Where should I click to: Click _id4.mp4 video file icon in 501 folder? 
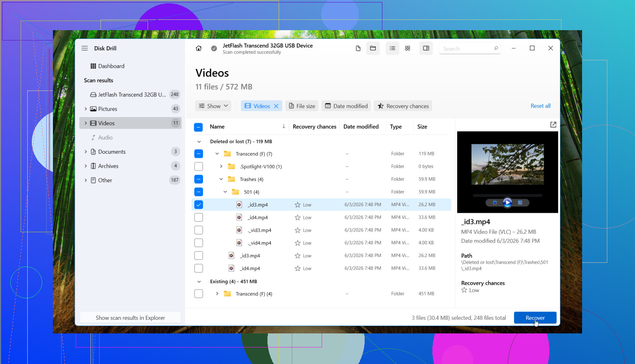[x=239, y=217]
